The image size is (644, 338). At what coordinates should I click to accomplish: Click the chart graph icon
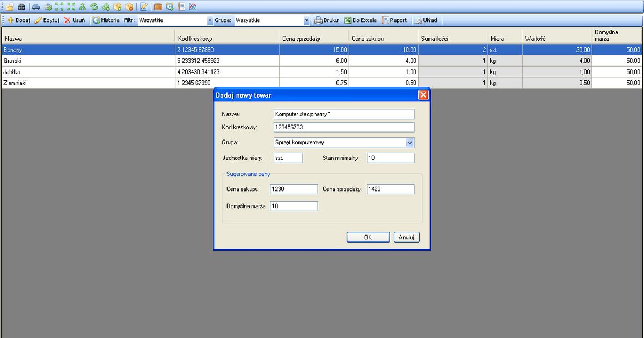(193, 7)
